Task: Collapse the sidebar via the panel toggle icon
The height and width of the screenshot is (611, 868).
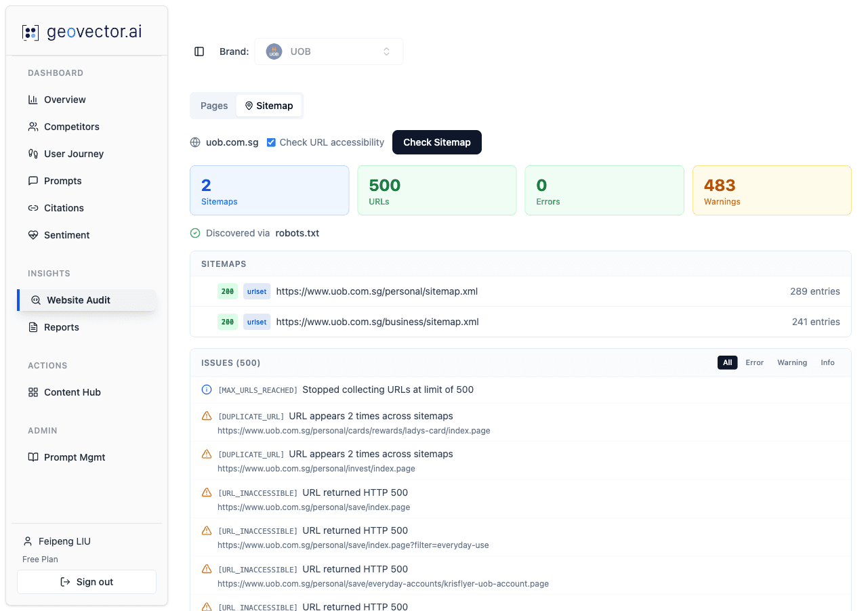Action: [199, 51]
